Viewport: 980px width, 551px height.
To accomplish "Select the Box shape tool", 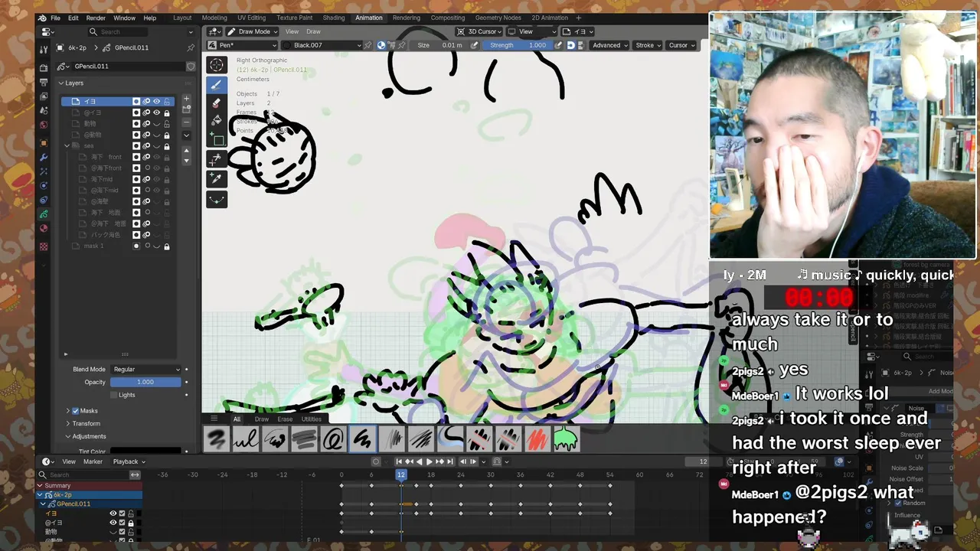I will point(217,140).
